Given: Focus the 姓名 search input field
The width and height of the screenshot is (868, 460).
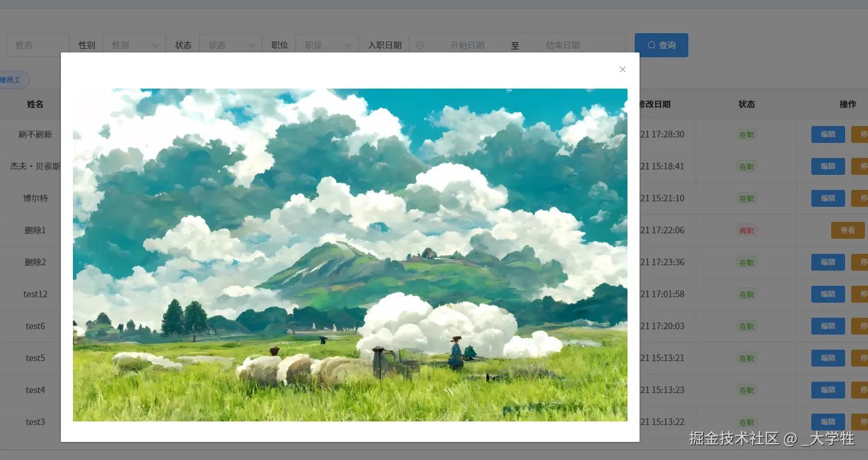Looking at the screenshot, I should click(37, 45).
